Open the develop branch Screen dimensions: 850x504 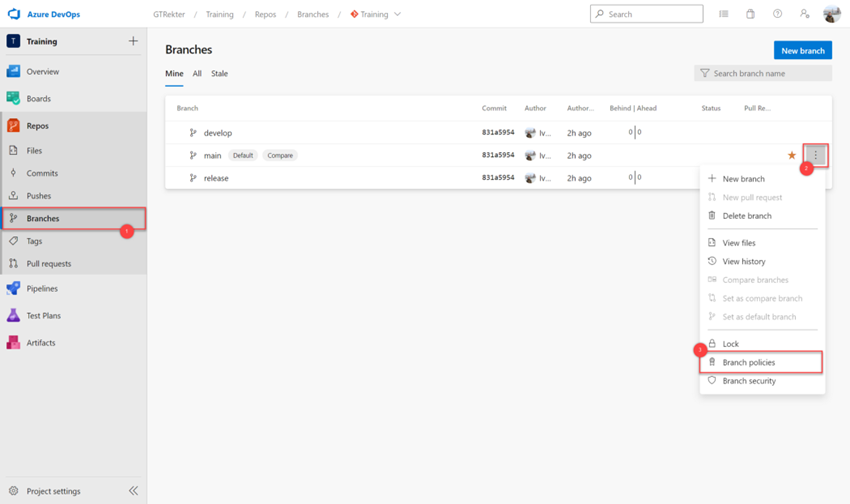(218, 133)
